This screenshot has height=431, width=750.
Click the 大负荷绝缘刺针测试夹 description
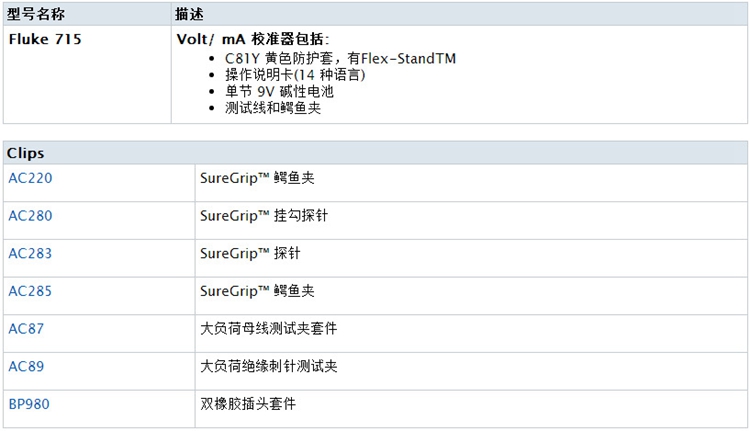point(269,366)
